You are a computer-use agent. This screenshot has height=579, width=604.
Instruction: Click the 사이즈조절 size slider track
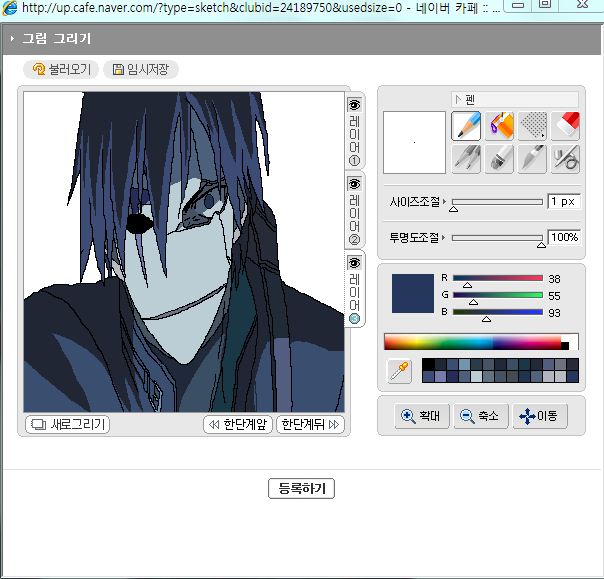(497, 202)
